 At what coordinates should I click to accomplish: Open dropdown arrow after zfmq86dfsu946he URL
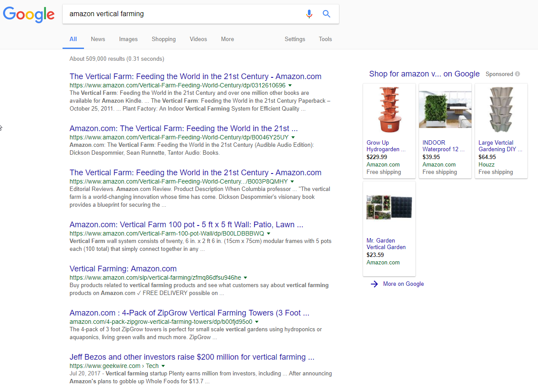click(245, 278)
